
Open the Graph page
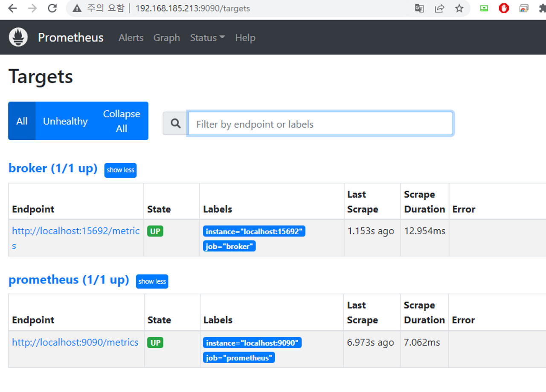click(x=166, y=38)
